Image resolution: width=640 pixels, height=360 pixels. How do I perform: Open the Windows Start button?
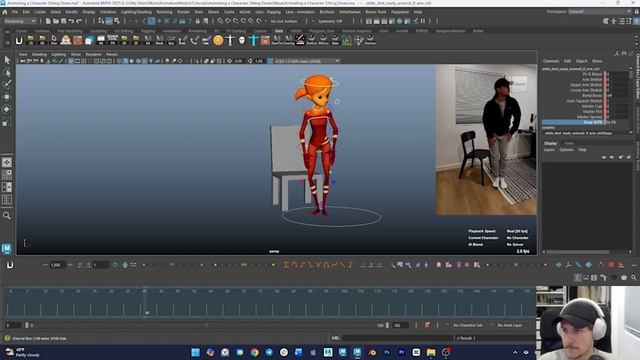coord(196,352)
